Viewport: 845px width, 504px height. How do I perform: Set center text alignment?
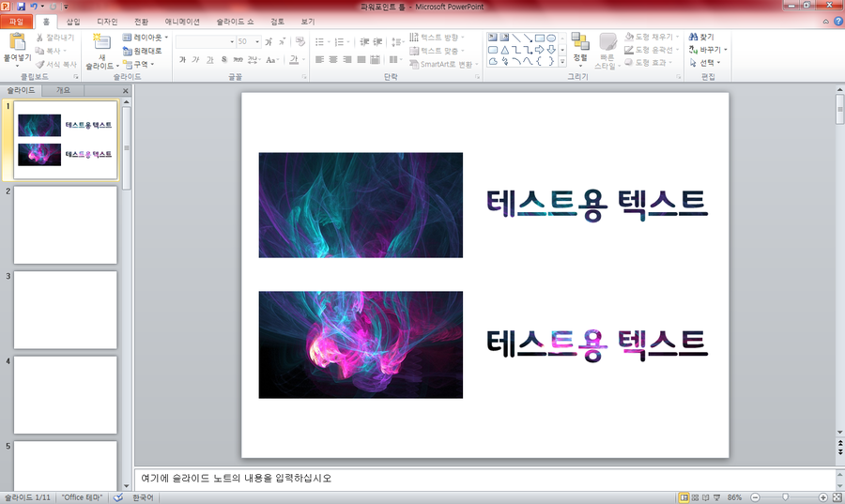coord(333,59)
